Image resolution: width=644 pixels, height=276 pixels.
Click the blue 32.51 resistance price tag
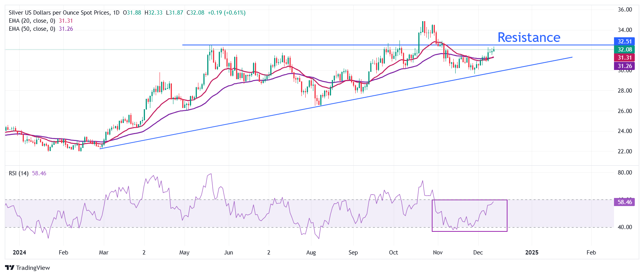coord(624,42)
